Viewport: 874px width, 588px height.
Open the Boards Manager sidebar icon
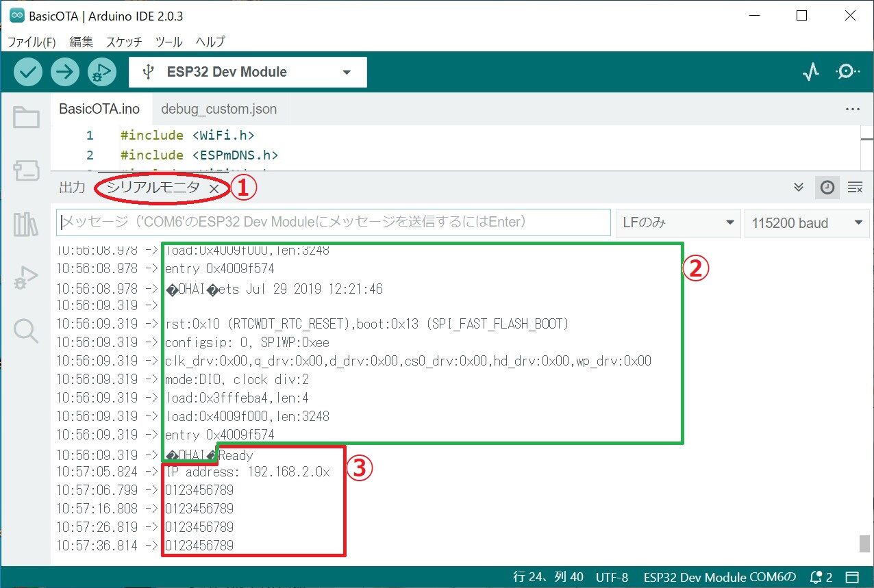[25, 171]
